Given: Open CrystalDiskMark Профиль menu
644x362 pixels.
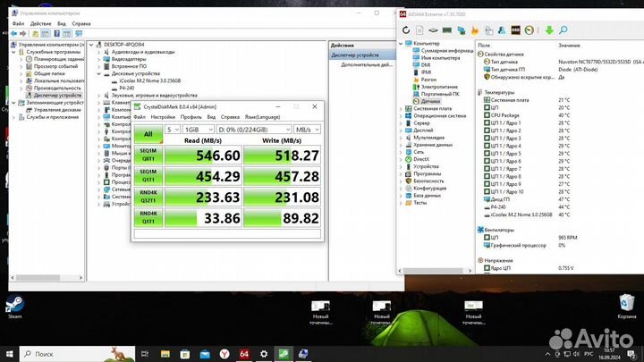Looking at the screenshot, I should (x=191, y=117).
